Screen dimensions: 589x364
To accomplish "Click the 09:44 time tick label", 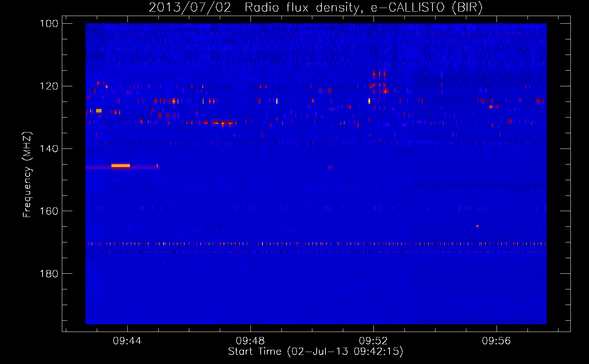I will point(127,341).
